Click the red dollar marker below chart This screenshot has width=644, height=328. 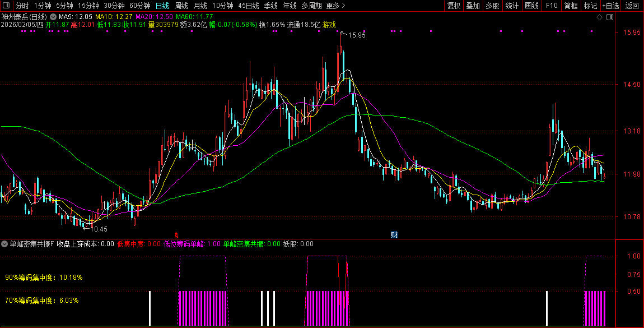pyautogui.click(x=176, y=235)
